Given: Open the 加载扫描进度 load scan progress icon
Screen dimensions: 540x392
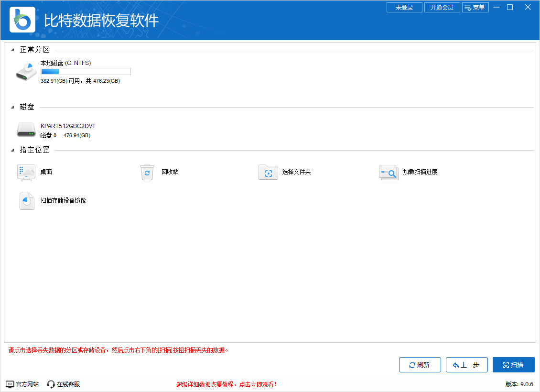Looking at the screenshot, I should pos(389,173).
